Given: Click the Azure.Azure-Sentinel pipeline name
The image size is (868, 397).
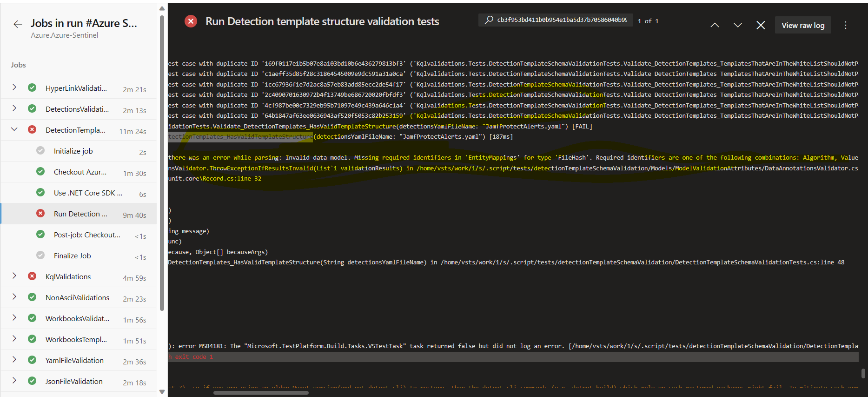Looking at the screenshot, I should [65, 35].
